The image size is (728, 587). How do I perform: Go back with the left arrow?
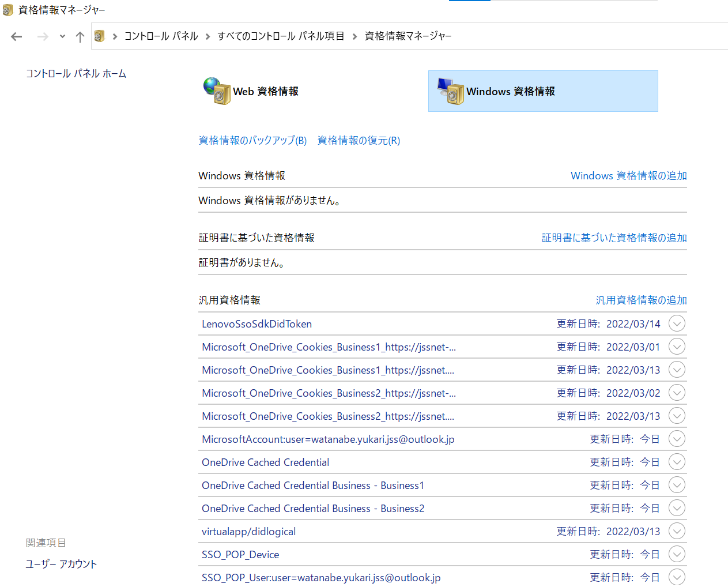pyautogui.click(x=17, y=37)
